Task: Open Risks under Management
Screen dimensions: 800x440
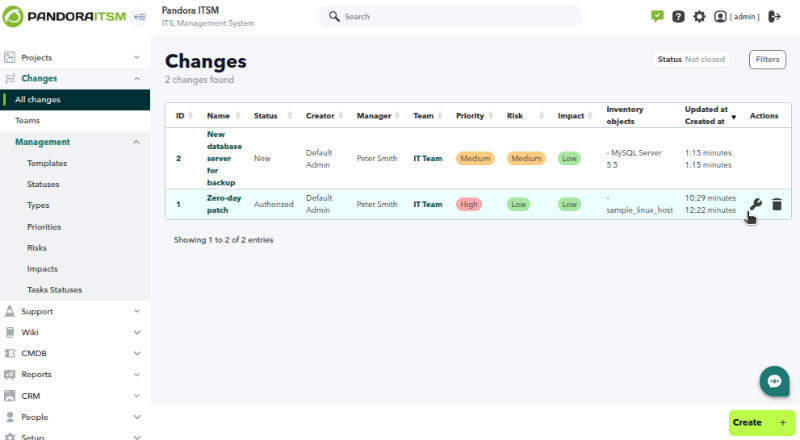Action: (x=37, y=248)
